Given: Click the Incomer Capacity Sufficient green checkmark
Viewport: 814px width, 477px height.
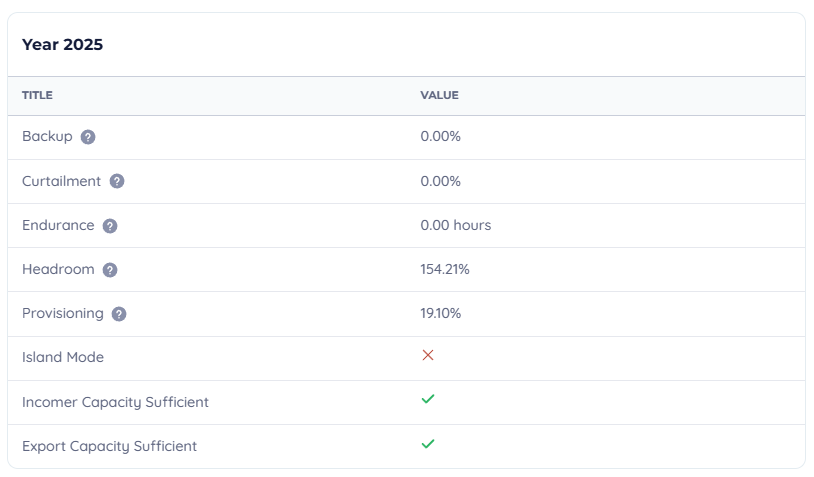Looking at the screenshot, I should [x=428, y=399].
